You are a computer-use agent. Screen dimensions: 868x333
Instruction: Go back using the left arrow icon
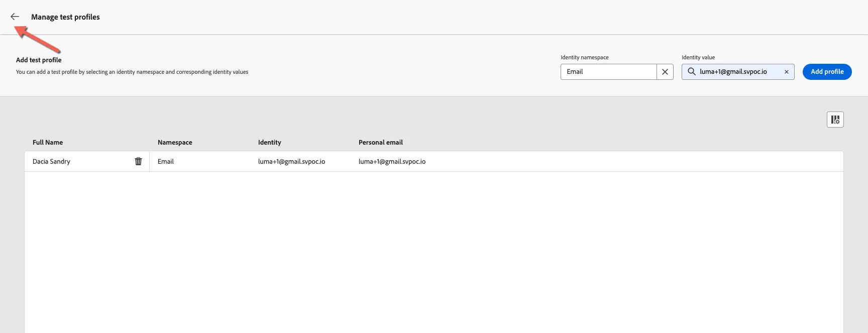click(15, 17)
